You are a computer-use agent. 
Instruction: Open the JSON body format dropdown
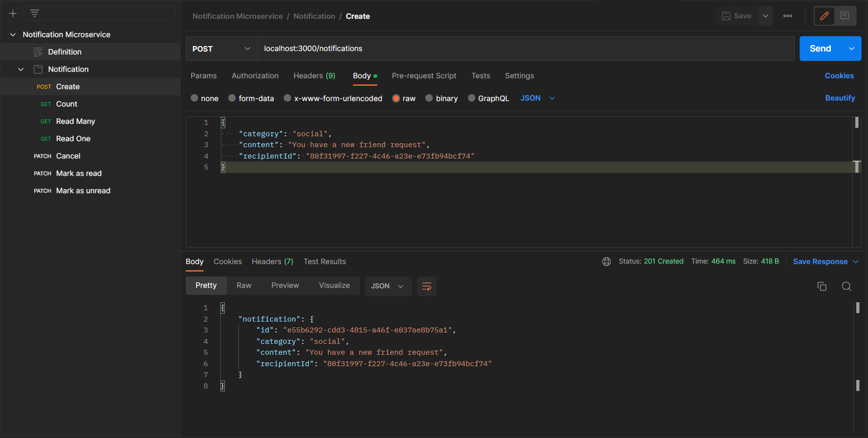(538, 98)
